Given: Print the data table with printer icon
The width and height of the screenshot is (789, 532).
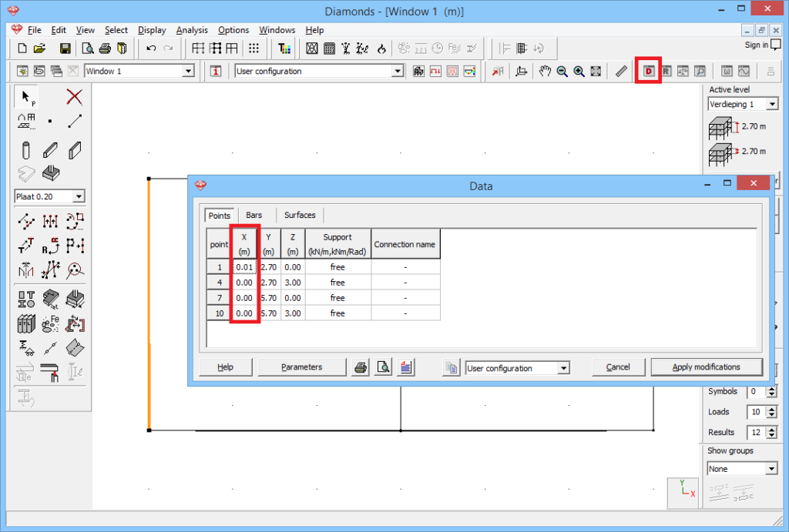Looking at the screenshot, I should tap(361, 367).
